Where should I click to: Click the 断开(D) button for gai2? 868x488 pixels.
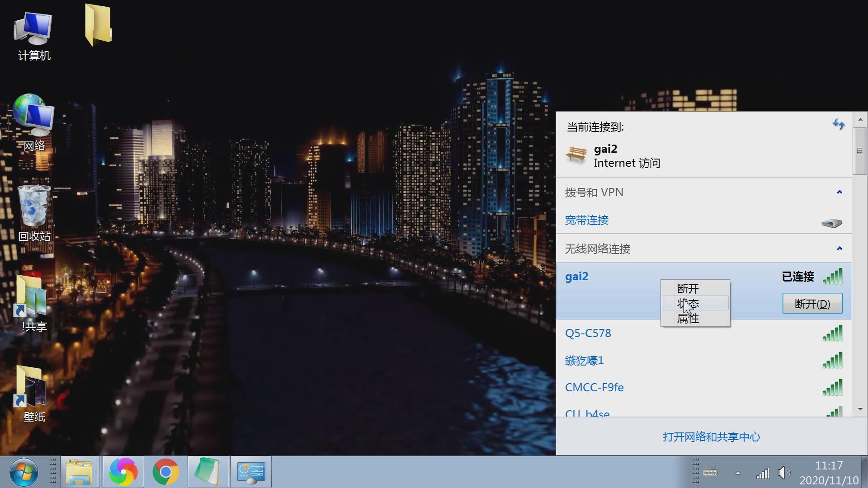(x=812, y=304)
